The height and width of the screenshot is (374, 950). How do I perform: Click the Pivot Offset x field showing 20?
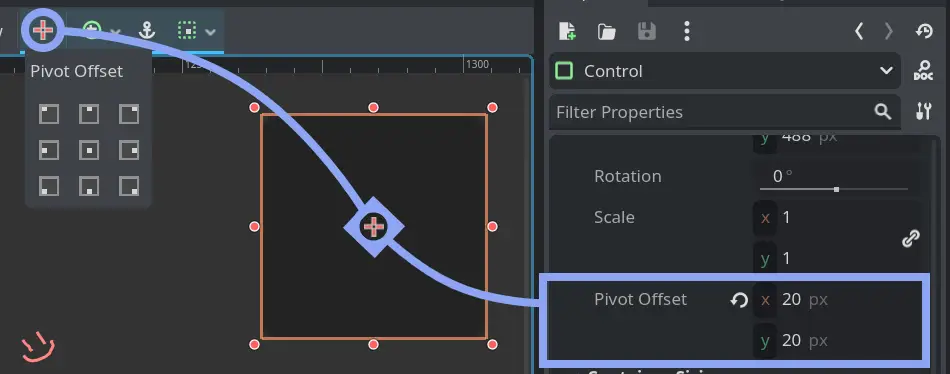click(x=836, y=299)
